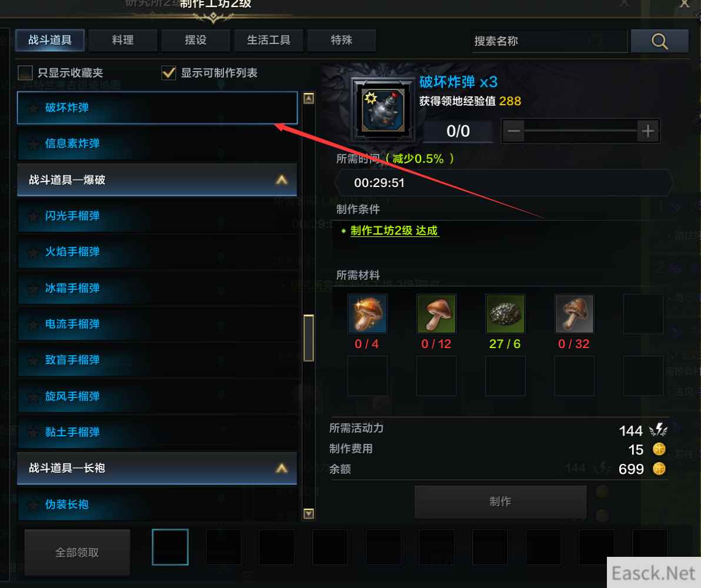
Task: Toggle favorite star on 伪装长袍
Action: (33, 505)
